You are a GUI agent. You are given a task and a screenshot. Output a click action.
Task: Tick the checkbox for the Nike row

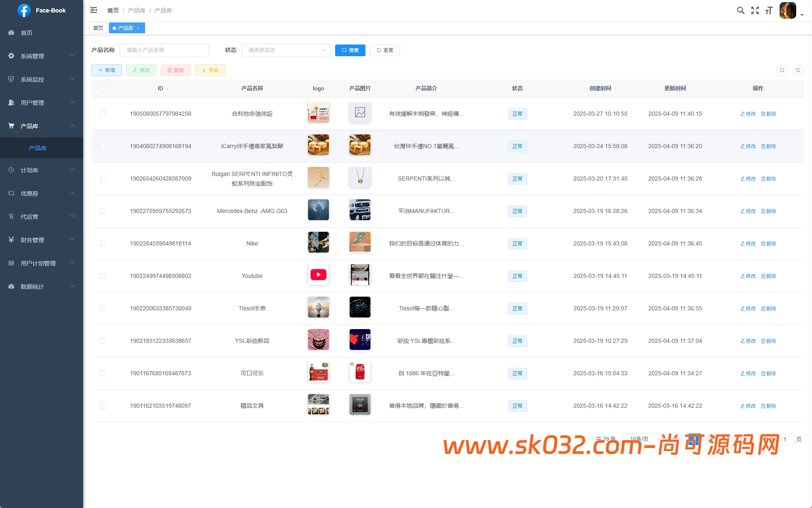[103, 243]
